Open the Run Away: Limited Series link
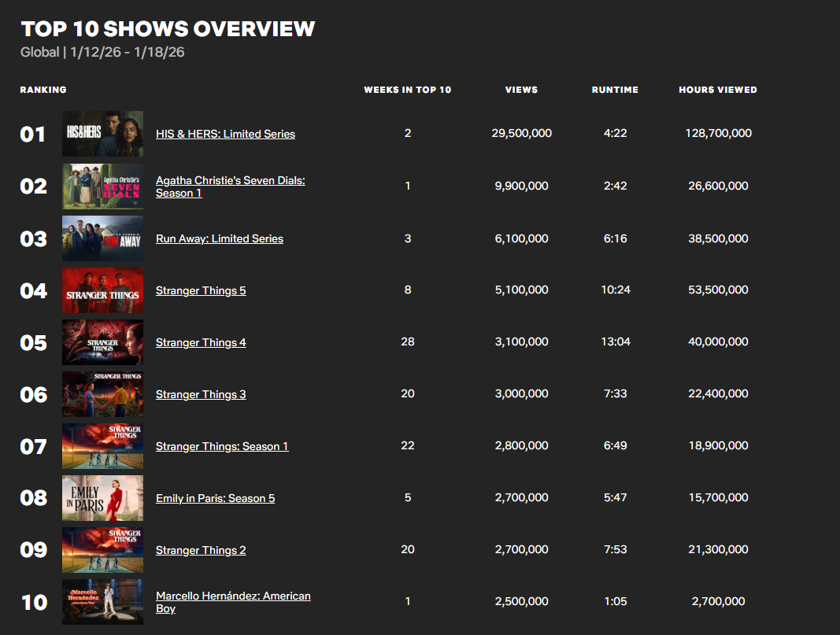Image resolution: width=840 pixels, height=635 pixels. 219,238
